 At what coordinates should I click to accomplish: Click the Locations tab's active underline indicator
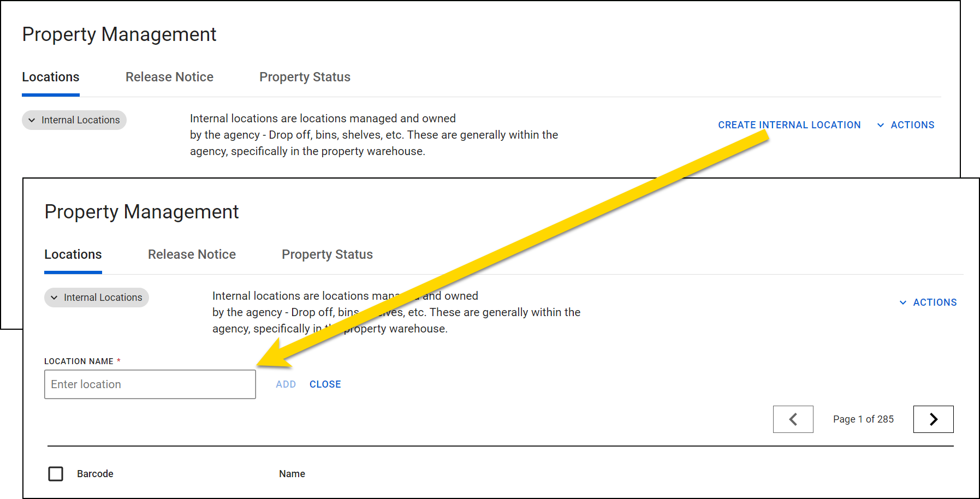coord(73,272)
